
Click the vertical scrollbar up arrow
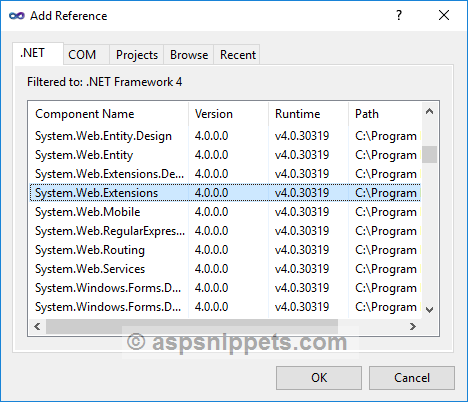tap(430, 111)
